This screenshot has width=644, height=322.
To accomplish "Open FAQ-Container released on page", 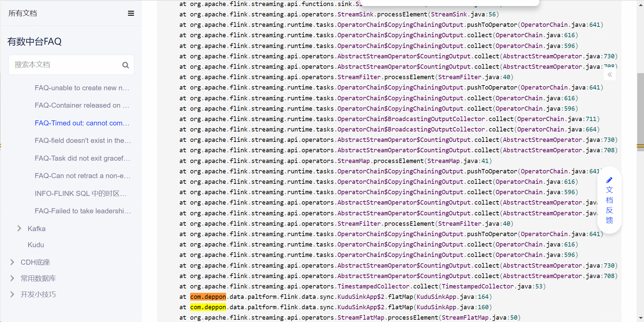I will (x=82, y=105).
